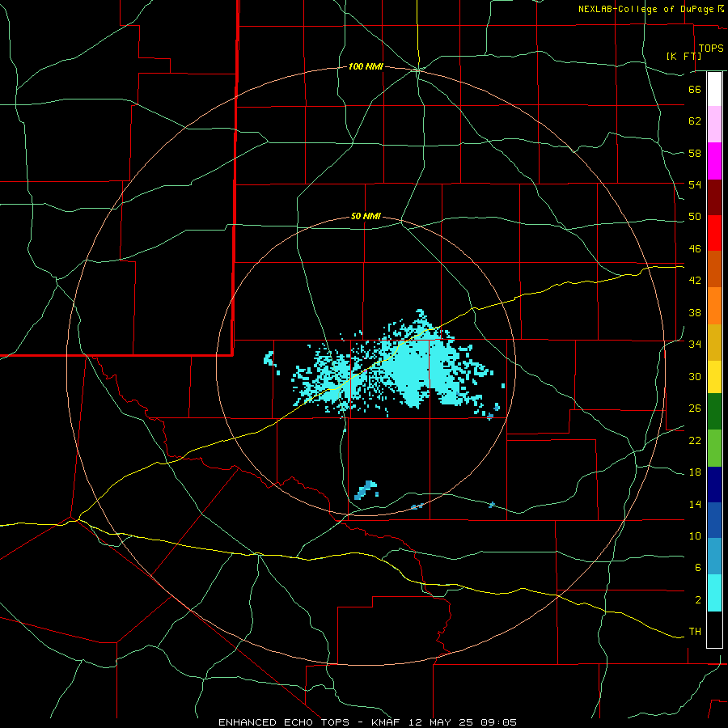Select the cyan 2 kft legend swatch

(x=714, y=593)
